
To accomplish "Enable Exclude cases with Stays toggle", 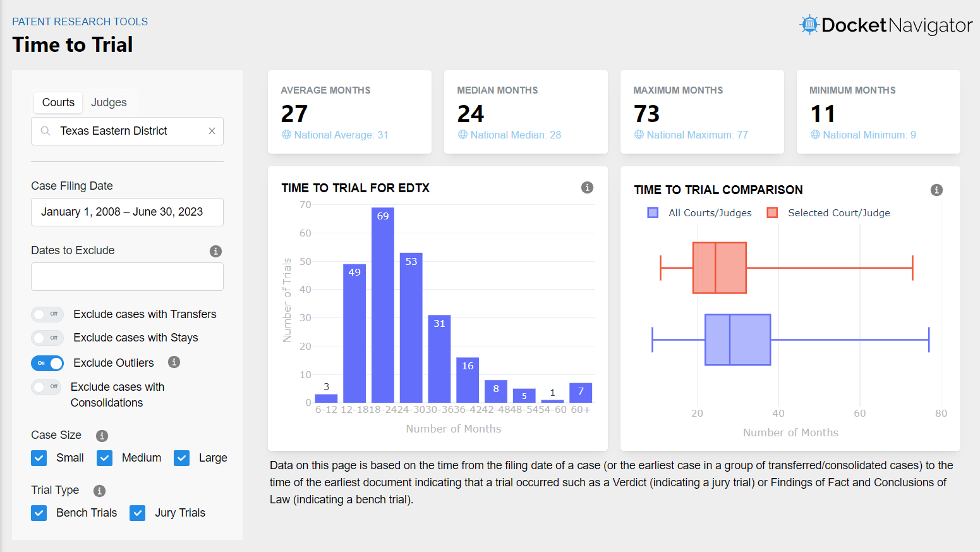I will [47, 338].
